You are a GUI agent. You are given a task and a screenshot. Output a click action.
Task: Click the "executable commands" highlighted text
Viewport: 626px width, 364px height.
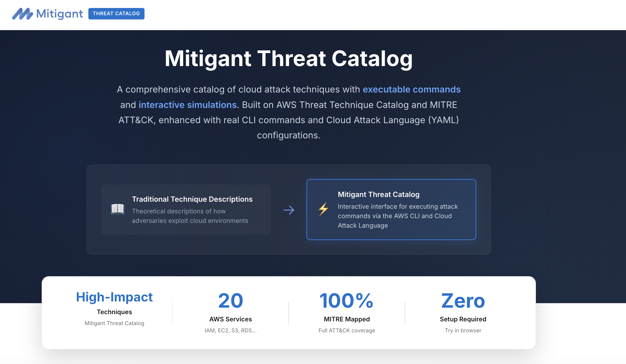pyautogui.click(x=411, y=90)
